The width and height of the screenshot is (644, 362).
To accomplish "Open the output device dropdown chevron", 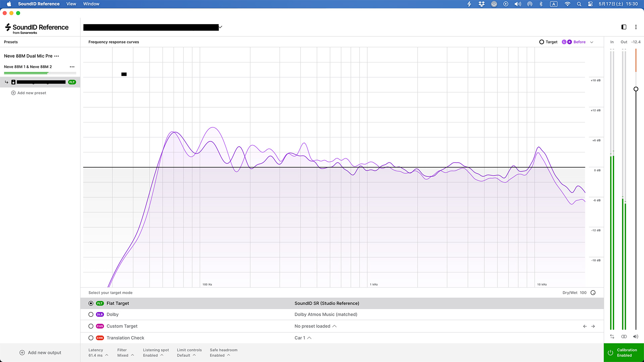I will point(220,27).
